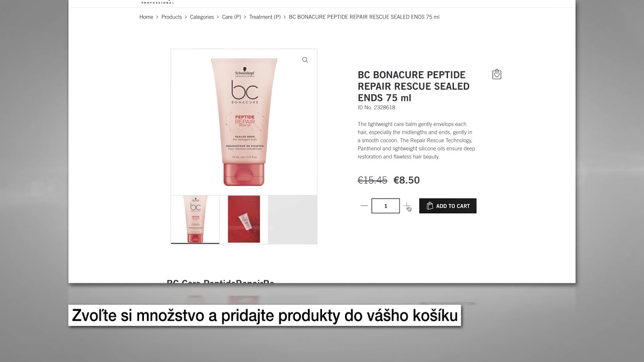This screenshot has height=362, width=644.
Task: Click the magnifier zoom icon on product image
Action: (305, 60)
